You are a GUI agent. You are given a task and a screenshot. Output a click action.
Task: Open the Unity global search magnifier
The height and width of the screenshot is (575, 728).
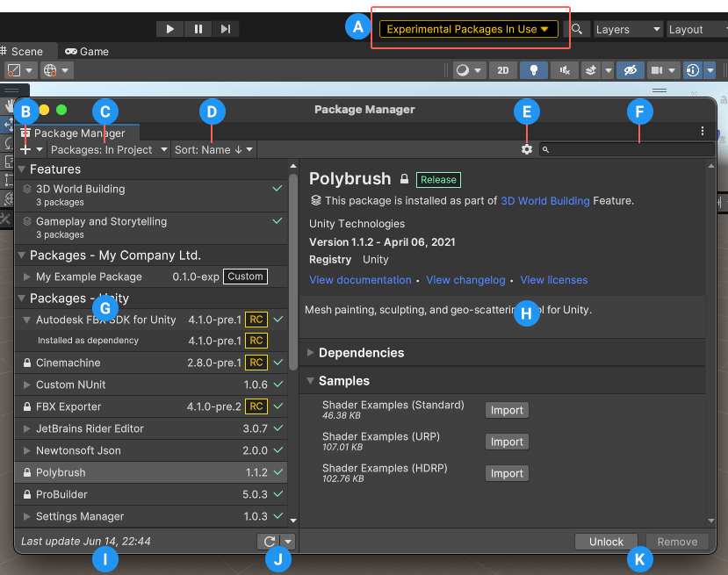[577, 29]
